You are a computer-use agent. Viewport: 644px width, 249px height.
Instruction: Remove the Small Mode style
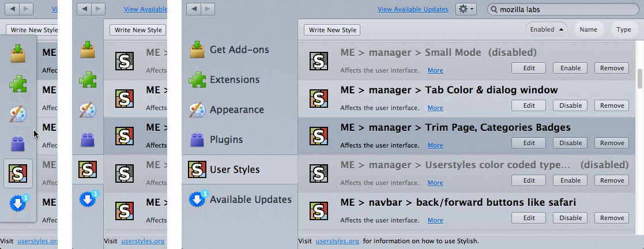click(x=612, y=68)
